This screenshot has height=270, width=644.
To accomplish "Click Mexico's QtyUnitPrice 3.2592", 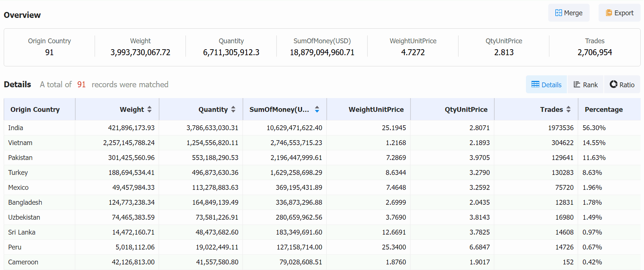I will (479, 188).
